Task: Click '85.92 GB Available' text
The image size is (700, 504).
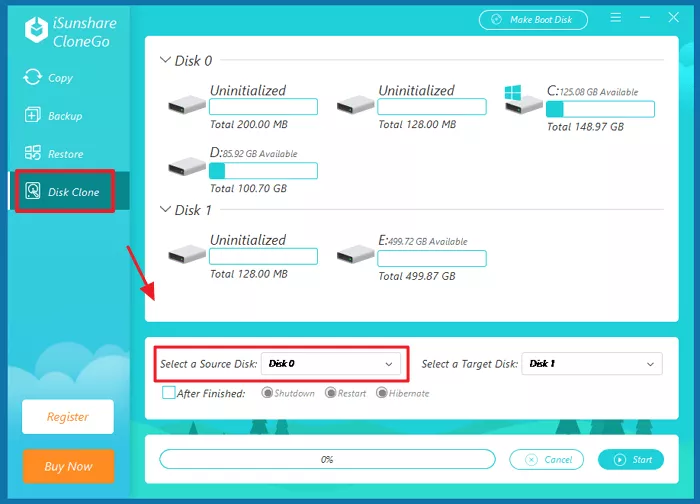Action: [x=260, y=154]
